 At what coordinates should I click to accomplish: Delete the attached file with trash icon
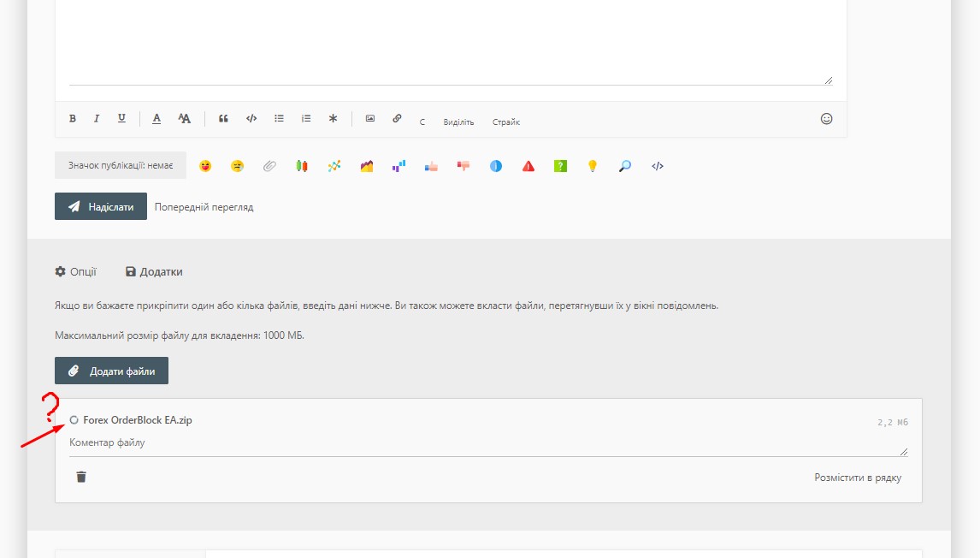point(81,478)
